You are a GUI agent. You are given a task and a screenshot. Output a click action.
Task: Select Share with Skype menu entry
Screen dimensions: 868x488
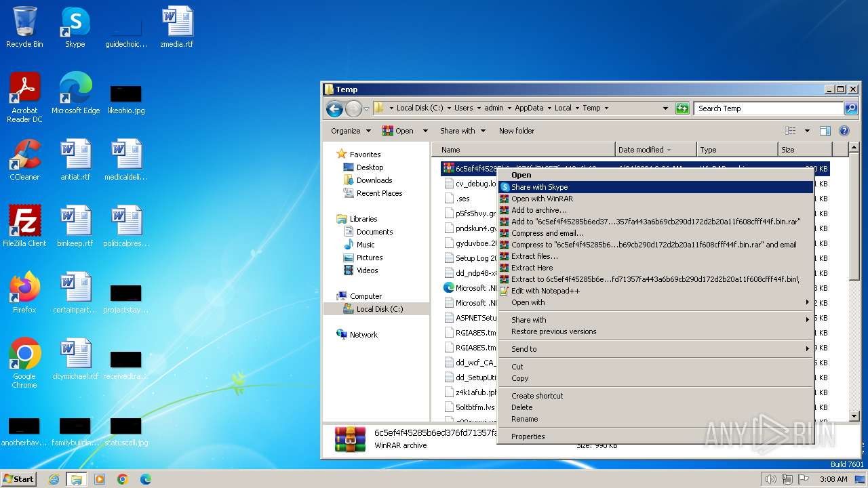pos(656,187)
